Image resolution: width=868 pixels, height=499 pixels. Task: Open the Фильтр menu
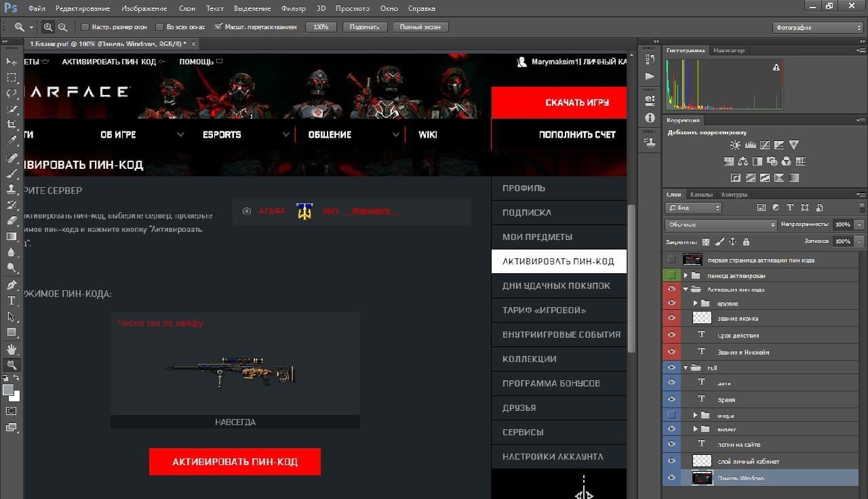point(293,9)
